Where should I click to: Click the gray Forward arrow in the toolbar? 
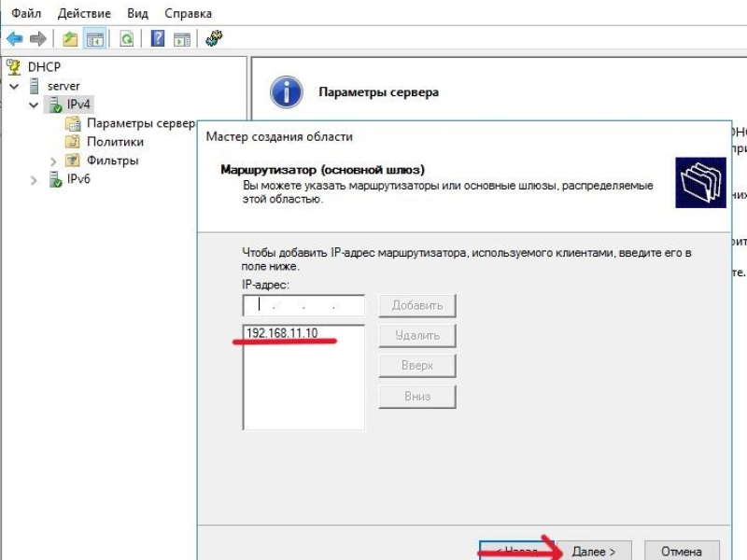click(38, 38)
